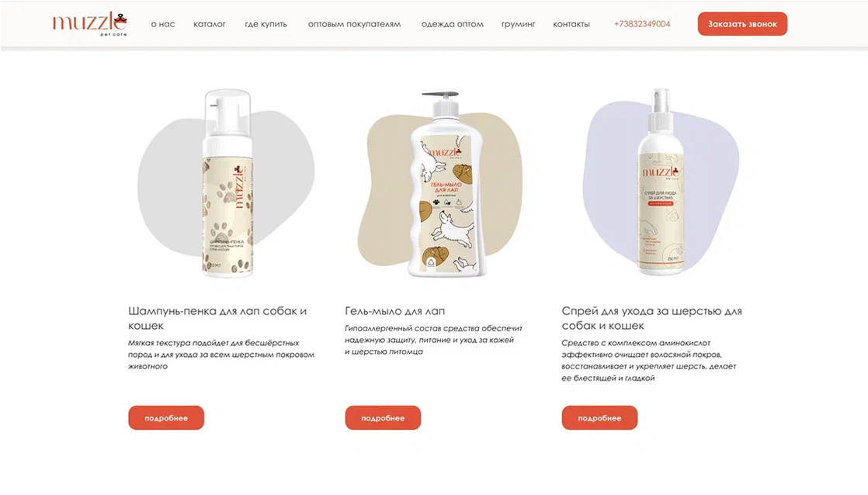
Task: Click the gel-soap description text
Action: tap(433, 340)
